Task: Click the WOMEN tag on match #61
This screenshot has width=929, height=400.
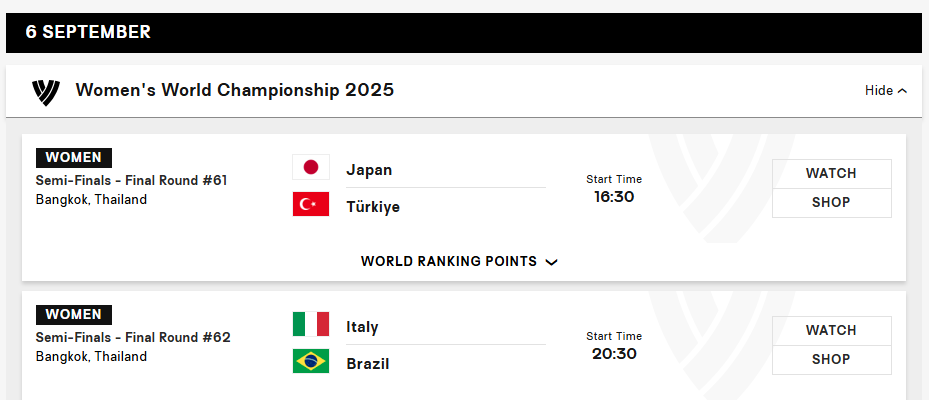Action: pos(74,157)
